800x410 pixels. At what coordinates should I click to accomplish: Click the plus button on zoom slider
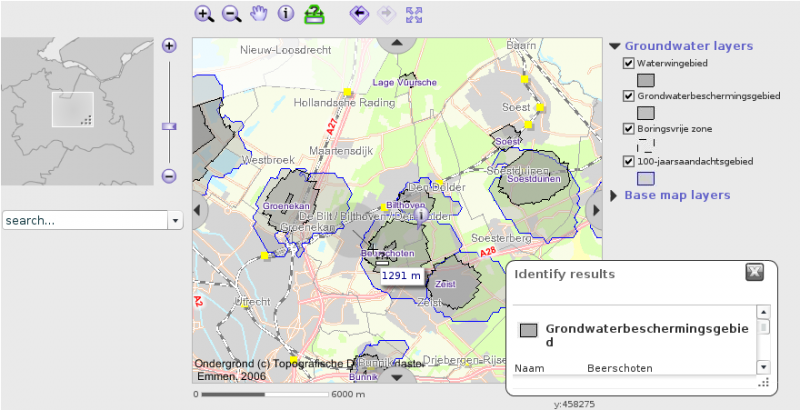(169, 46)
